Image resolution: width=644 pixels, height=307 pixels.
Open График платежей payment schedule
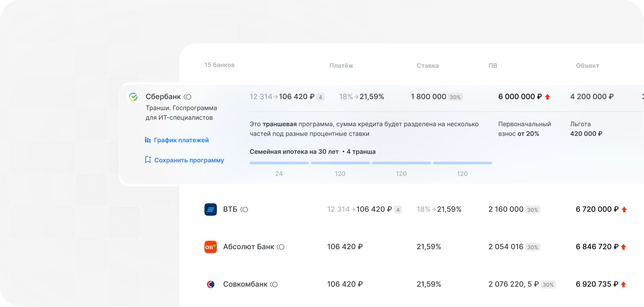point(177,140)
